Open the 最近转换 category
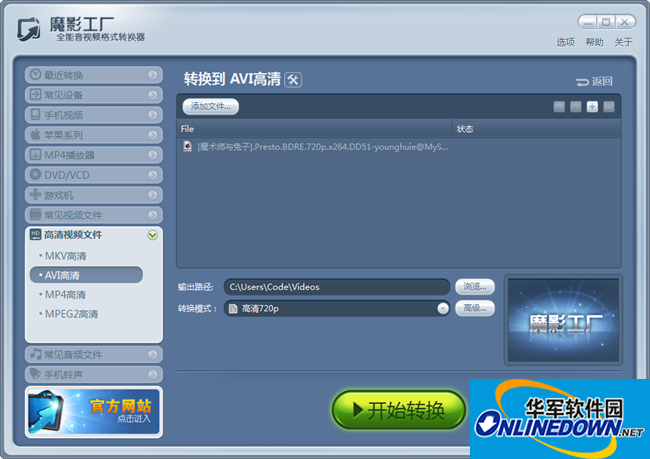650x459 pixels. pos(94,75)
